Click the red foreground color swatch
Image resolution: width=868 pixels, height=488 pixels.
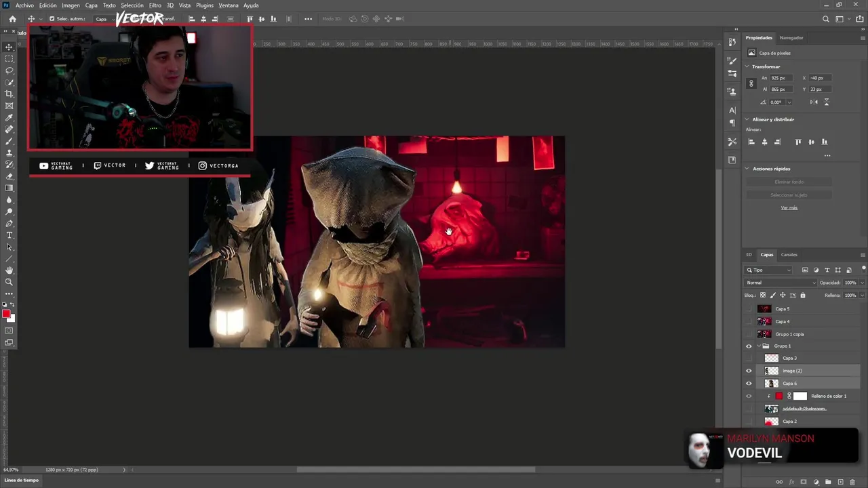click(x=7, y=313)
